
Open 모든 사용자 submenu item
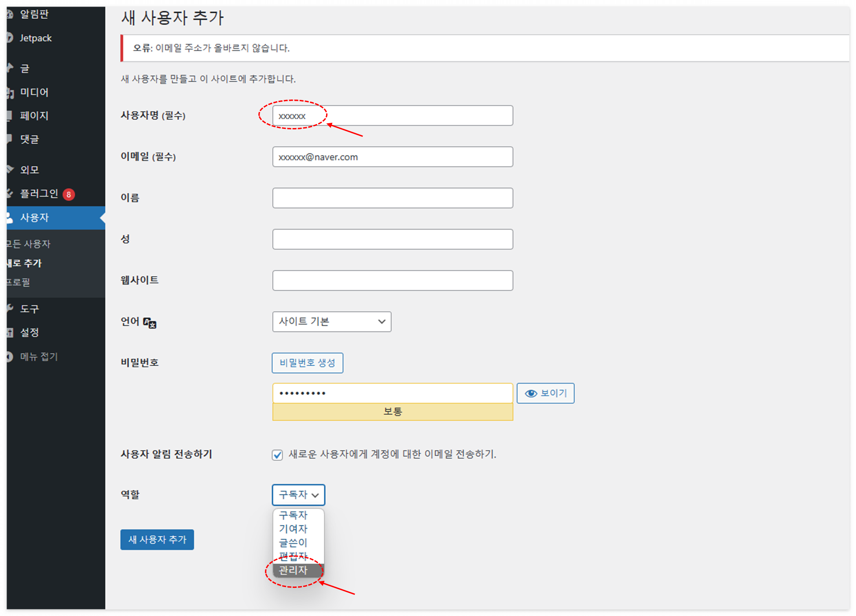click(x=29, y=244)
